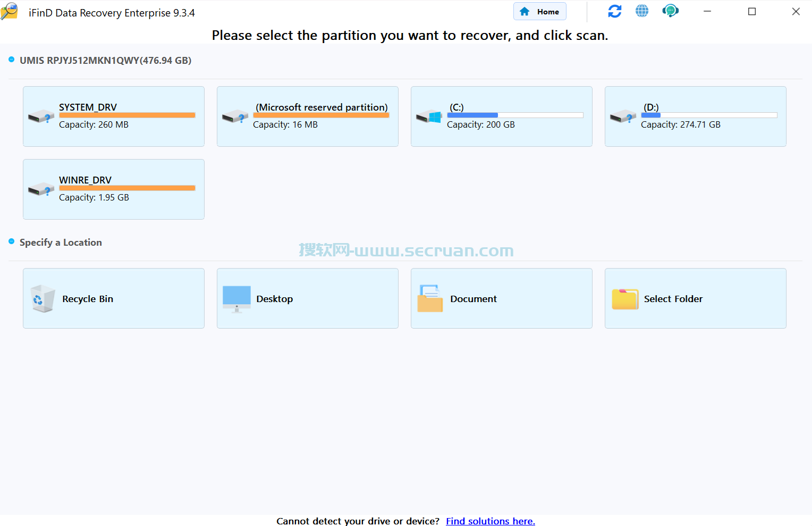Click the Recycle Bin icon
The width and height of the screenshot is (812, 526).
pos(43,298)
